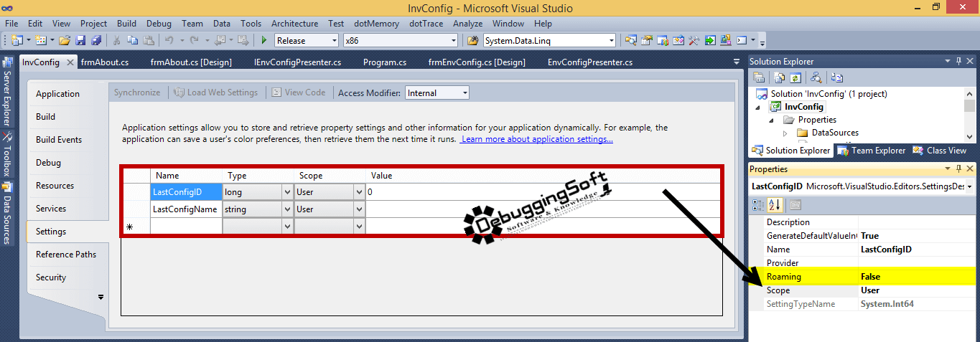Click the Command Window toolbar icon
980x342 pixels.
(742, 40)
